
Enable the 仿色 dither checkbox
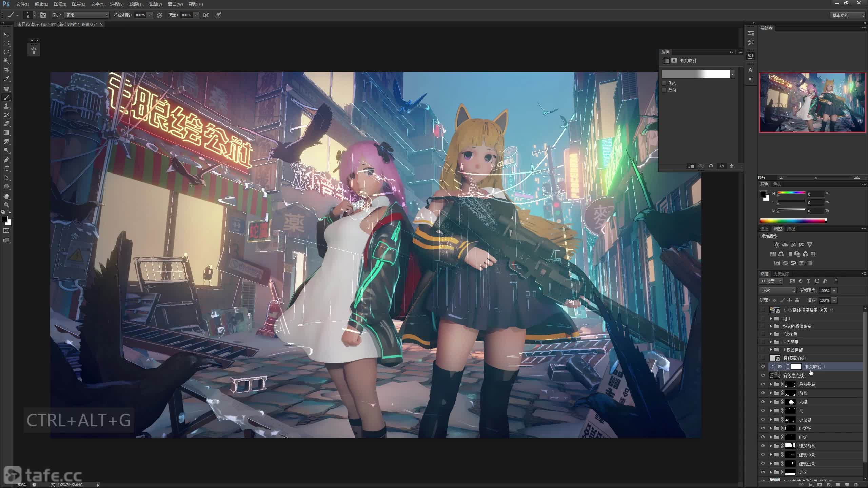(664, 83)
